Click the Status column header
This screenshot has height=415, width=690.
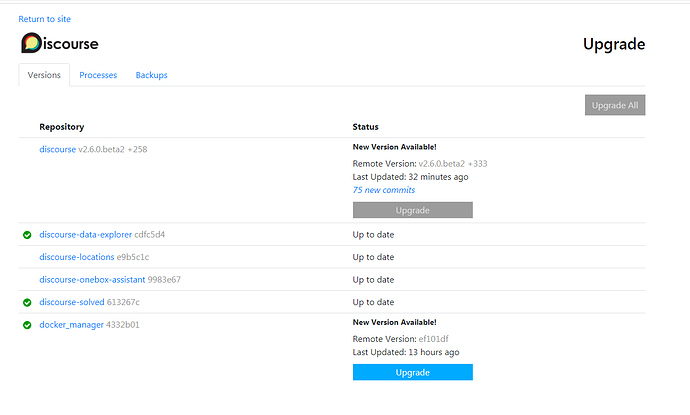pyautogui.click(x=365, y=127)
